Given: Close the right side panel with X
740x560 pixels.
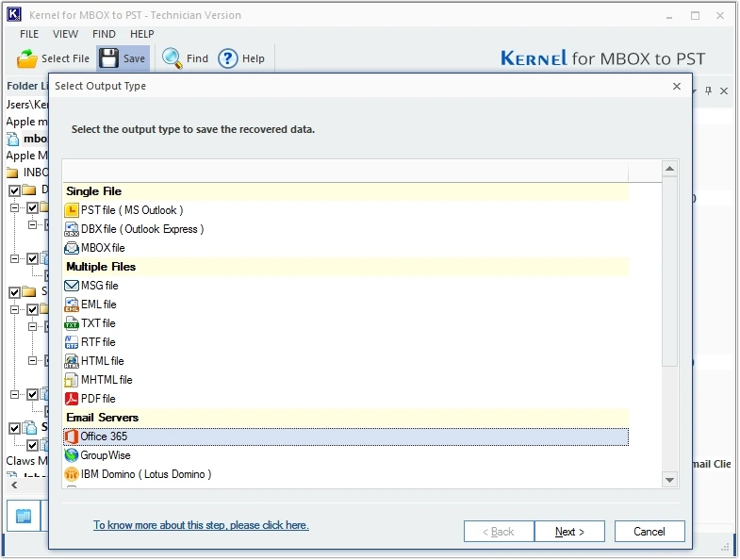Looking at the screenshot, I should 724,91.
